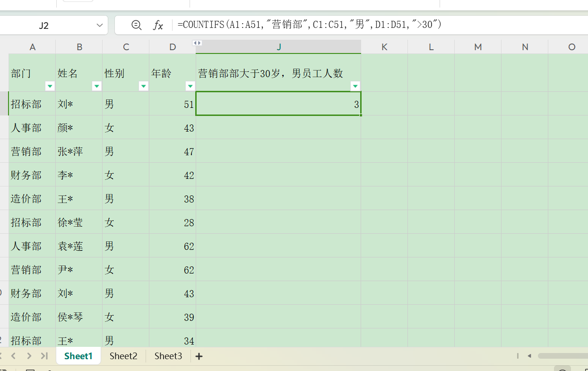Select the name cell 颜*
This screenshot has width=588, height=371.
pos(79,128)
